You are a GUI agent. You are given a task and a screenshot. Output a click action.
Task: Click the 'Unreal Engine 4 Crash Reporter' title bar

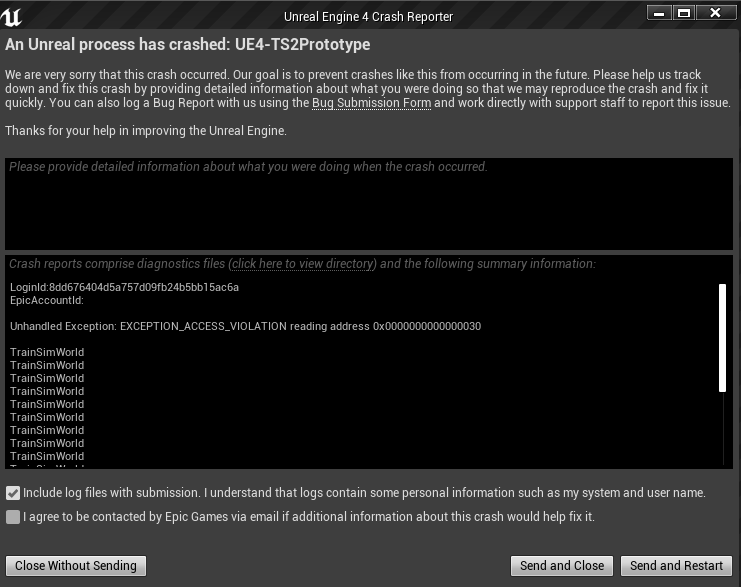(368, 16)
